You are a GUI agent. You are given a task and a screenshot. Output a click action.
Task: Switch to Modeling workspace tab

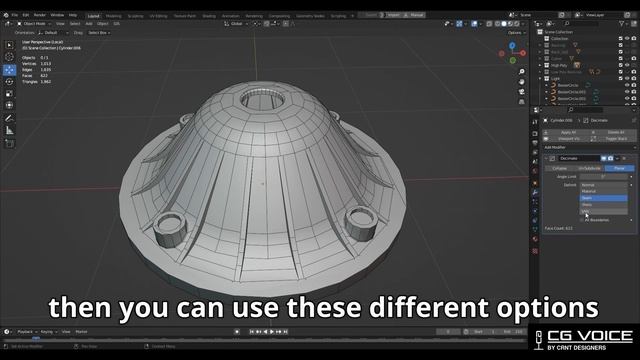[x=113, y=16]
